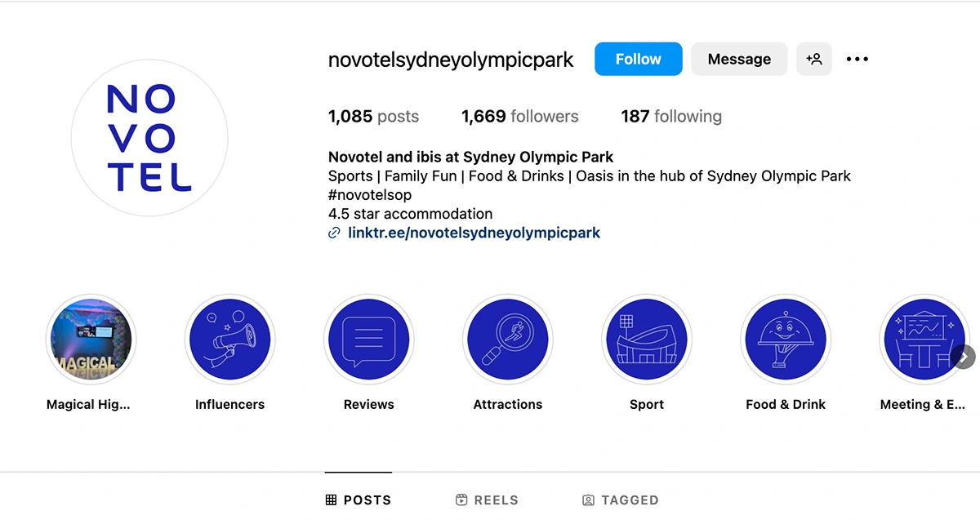Viewport: 980px width, 524px height.
Task: Open the Food & Drink cloche highlight
Action: coord(786,340)
